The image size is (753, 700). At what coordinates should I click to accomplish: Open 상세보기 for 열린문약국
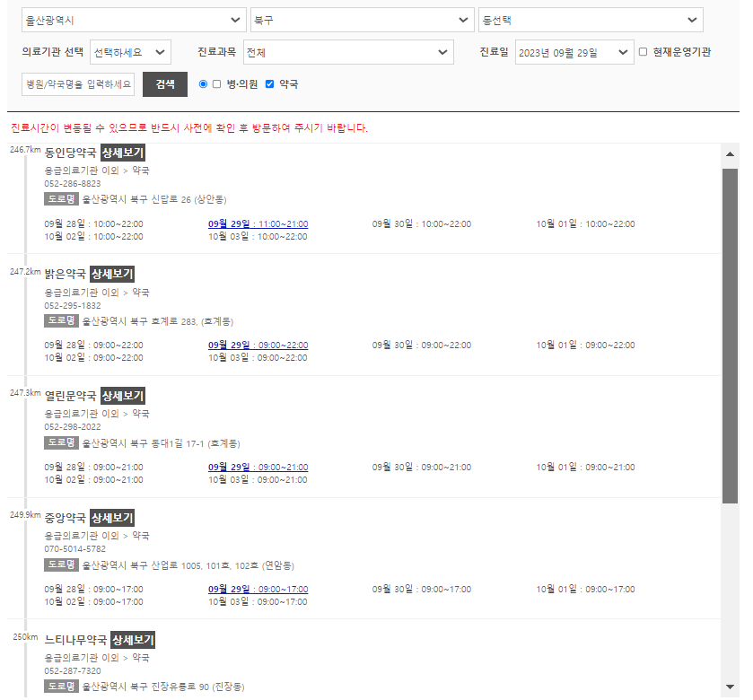coord(123,396)
